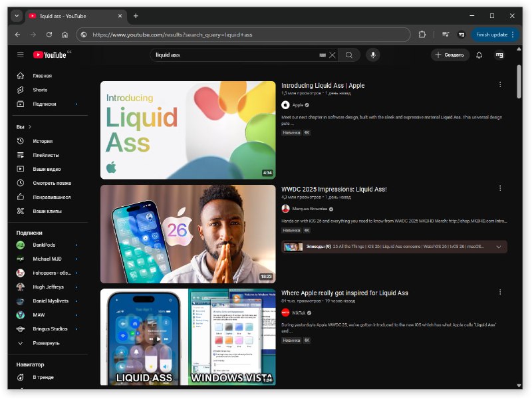Viewport: 532px width, 399px height.
Task: Open the tab search dropdown arrow
Action: click(x=17, y=16)
